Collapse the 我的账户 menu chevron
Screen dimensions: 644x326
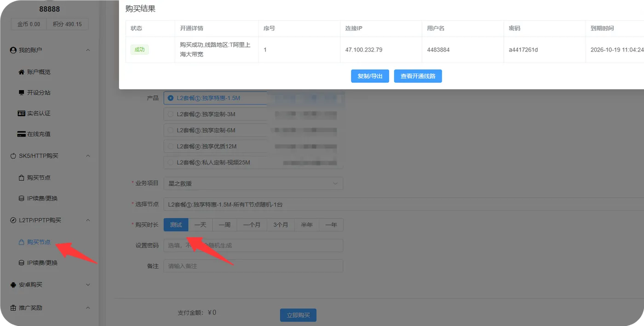[88, 50]
